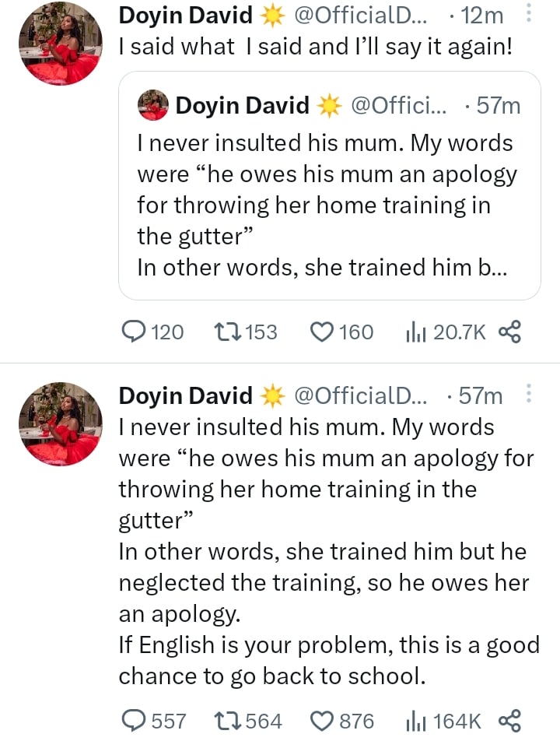The height and width of the screenshot is (741, 560).
Task: Tap the small avatar in quoted tweet
Action: (x=153, y=105)
